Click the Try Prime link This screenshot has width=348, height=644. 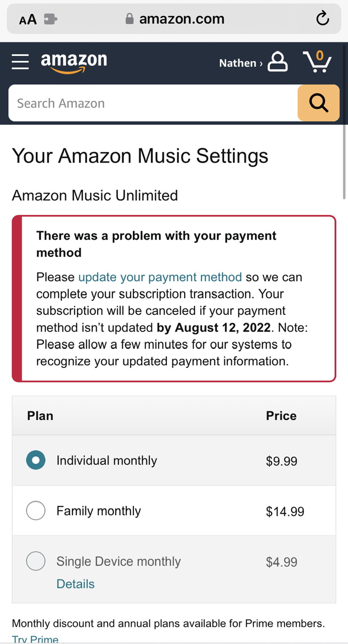coord(35,639)
